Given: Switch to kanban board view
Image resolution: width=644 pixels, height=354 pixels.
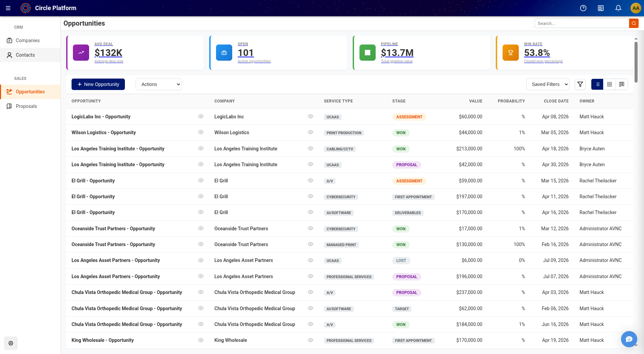Looking at the screenshot, I should pos(622,84).
